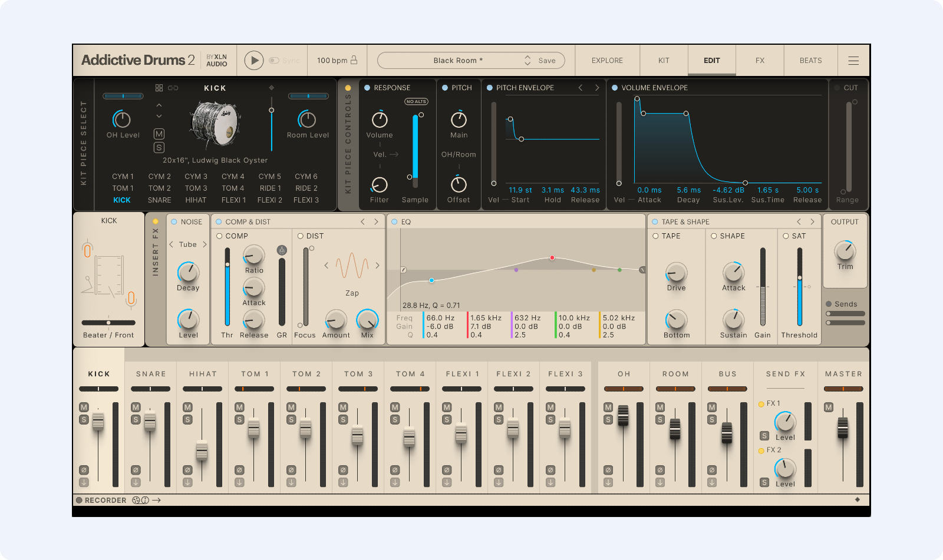Select FLEXI 3 in kit piece list
Screen dimensions: 943x560
[x=306, y=200]
